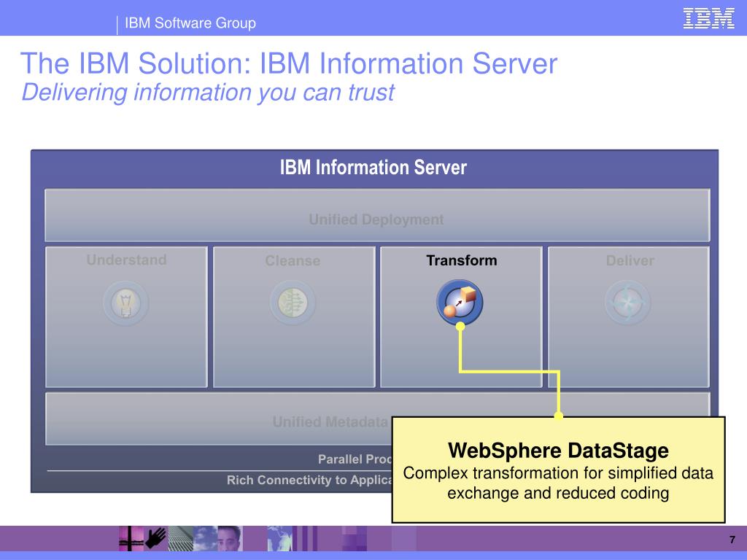This screenshot has height=560, width=747.
Task: Click the face photo in footer strip
Action: point(230,539)
